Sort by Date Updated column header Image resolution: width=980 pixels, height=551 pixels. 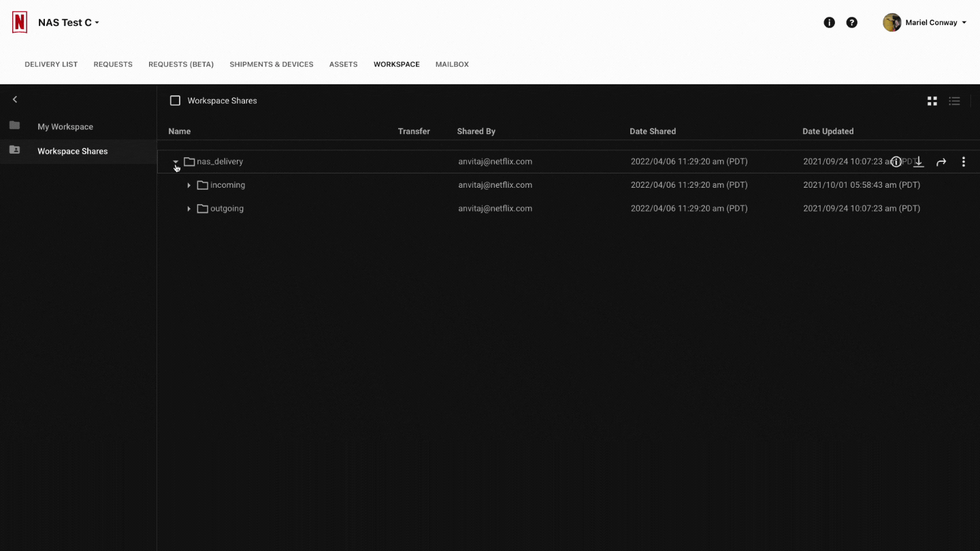point(828,131)
